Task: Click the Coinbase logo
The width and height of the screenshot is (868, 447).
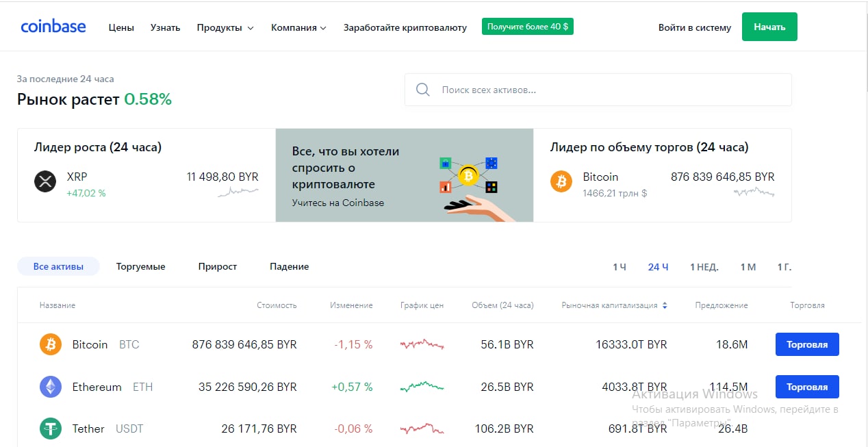Action: (53, 27)
